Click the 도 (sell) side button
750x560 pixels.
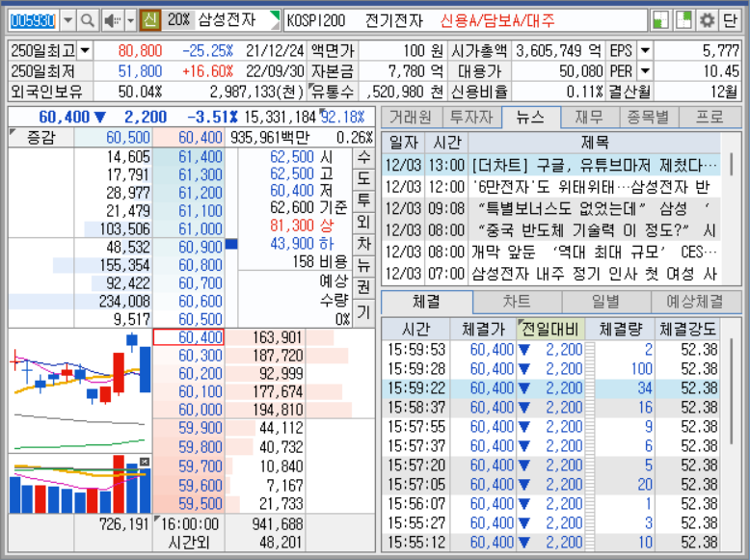(x=363, y=178)
